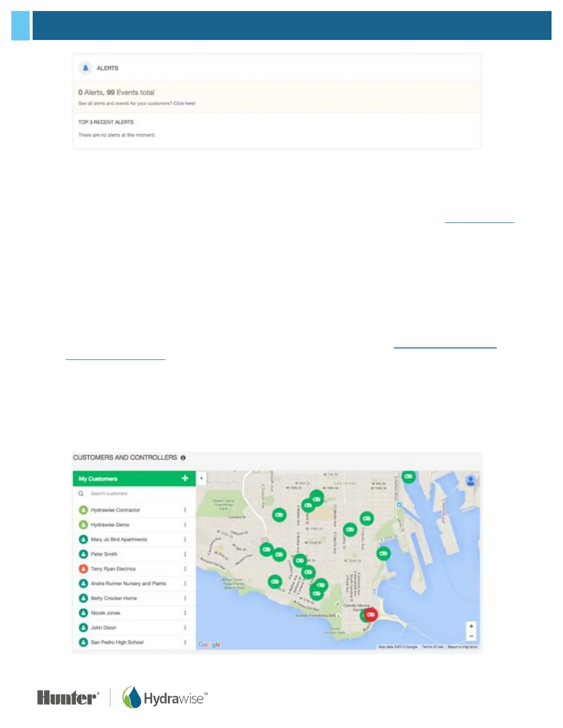Image resolution: width=563 pixels, height=728 pixels.
Task: Click the Alerts bell icon
Action: 86,68
